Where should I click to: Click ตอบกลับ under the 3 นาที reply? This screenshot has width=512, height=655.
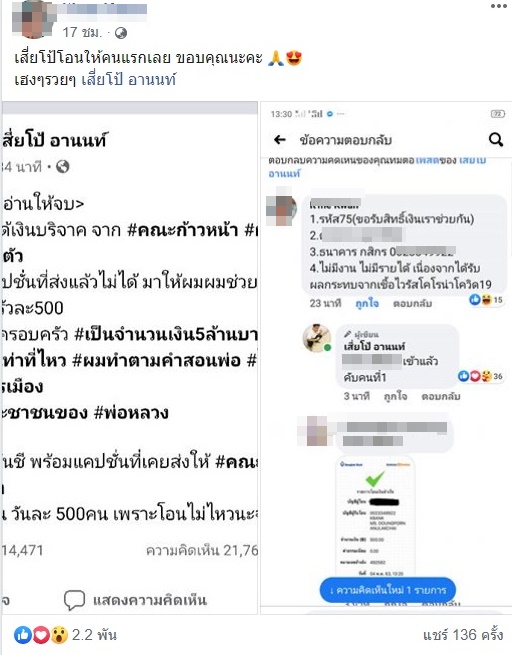(x=441, y=396)
